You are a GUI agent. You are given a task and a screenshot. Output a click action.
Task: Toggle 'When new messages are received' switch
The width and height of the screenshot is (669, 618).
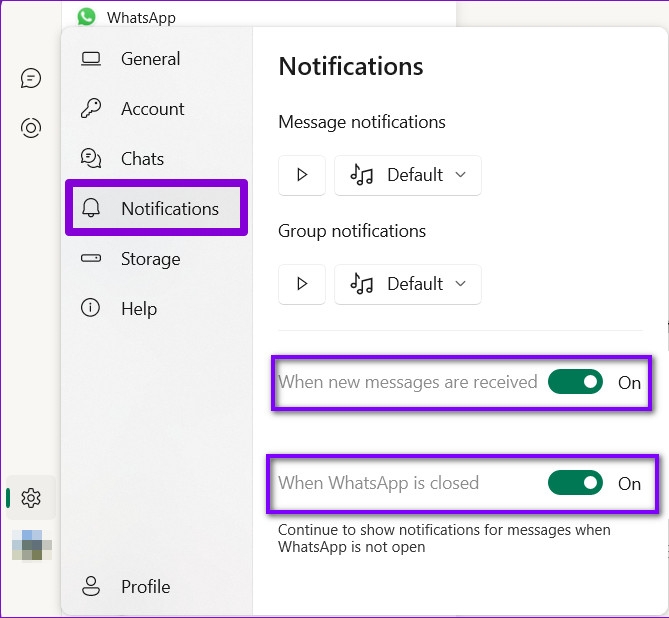(575, 382)
